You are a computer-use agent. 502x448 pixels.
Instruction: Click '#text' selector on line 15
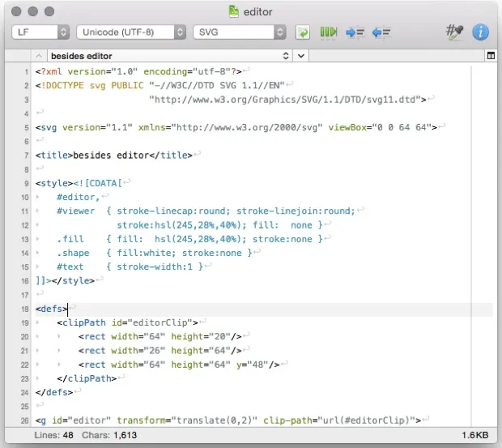tap(70, 267)
